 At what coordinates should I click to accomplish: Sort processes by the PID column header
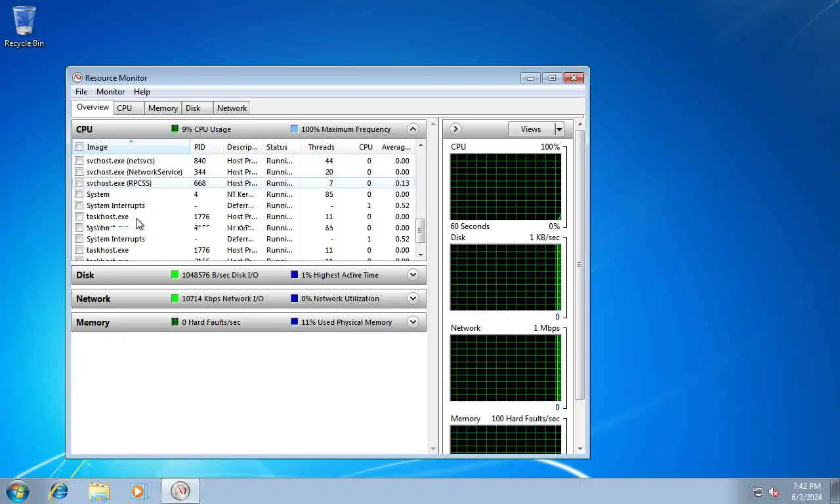tap(206, 147)
